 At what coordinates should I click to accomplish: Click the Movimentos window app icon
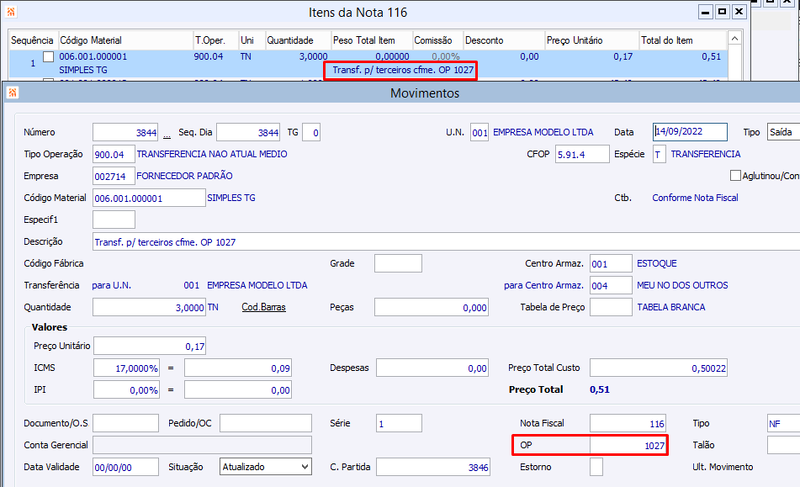pos(12,92)
